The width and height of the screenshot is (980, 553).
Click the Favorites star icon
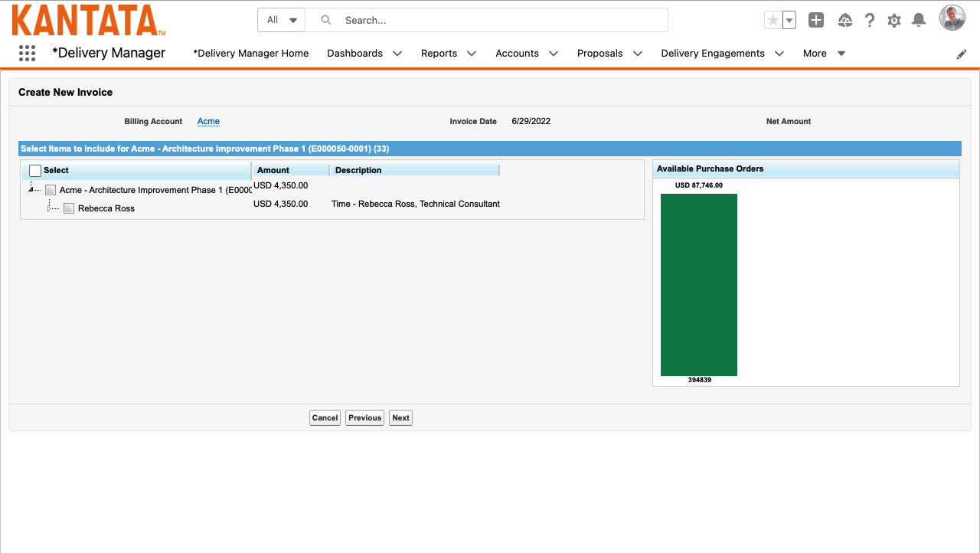[773, 21]
